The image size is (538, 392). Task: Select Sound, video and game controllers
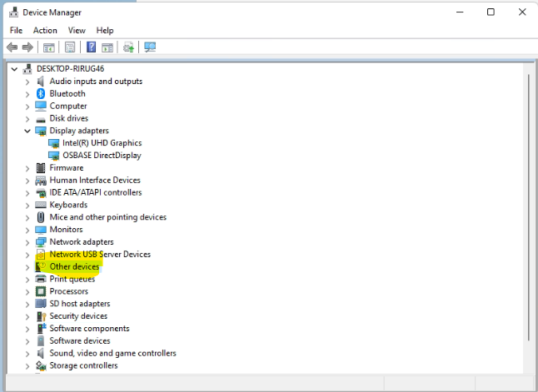pos(112,353)
